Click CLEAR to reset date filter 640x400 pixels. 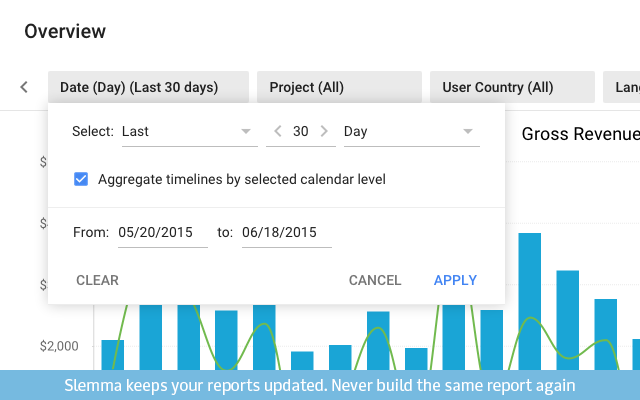click(97, 281)
